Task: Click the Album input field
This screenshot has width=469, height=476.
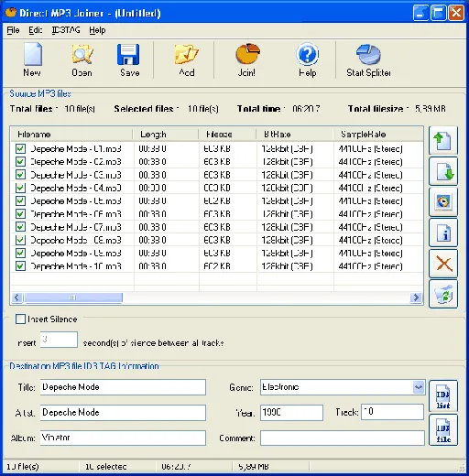Action: pos(123,438)
